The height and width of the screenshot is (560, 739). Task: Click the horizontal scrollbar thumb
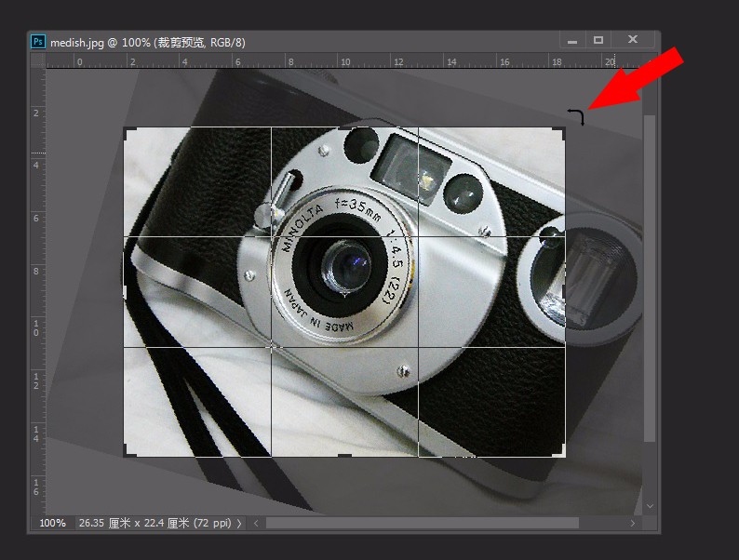click(423, 524)
